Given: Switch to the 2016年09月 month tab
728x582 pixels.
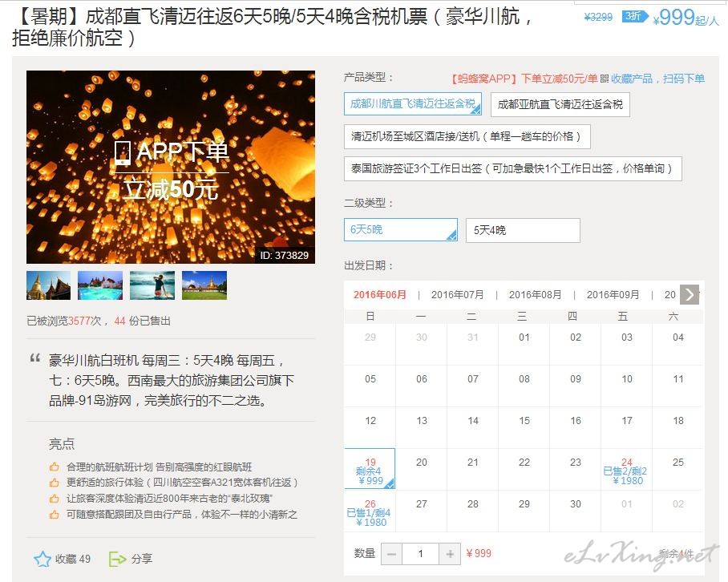Looking at the screenshot, I should pyautogui.click(x=613, y=295).
